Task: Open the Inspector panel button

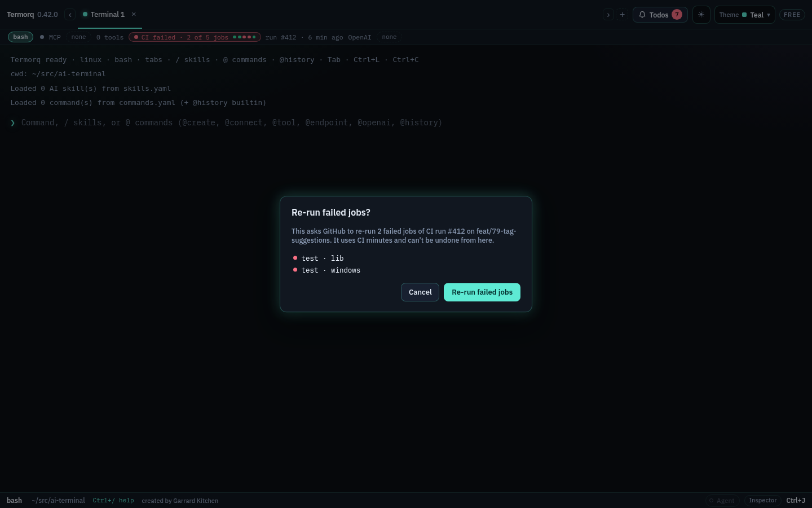Action: pyautogui.click(x=762, y=501)
